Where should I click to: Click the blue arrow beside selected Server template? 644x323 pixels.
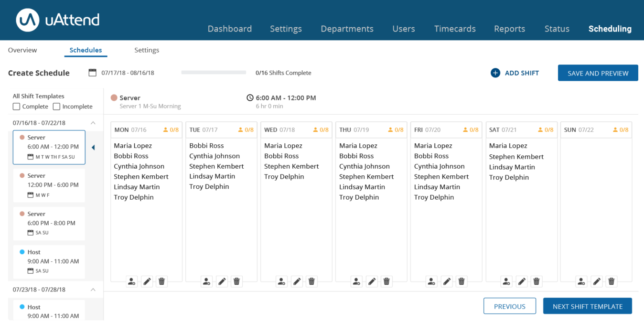pyautogui.click(x=93, y=147)
